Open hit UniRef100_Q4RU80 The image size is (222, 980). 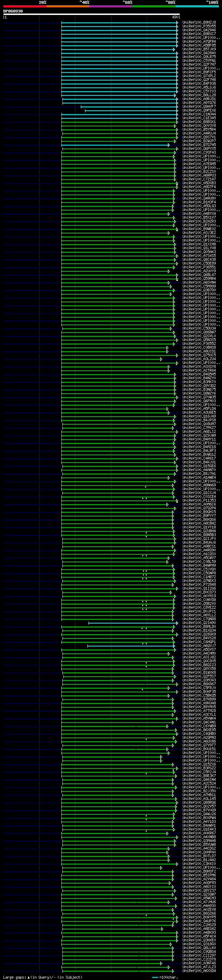[199, 198]
